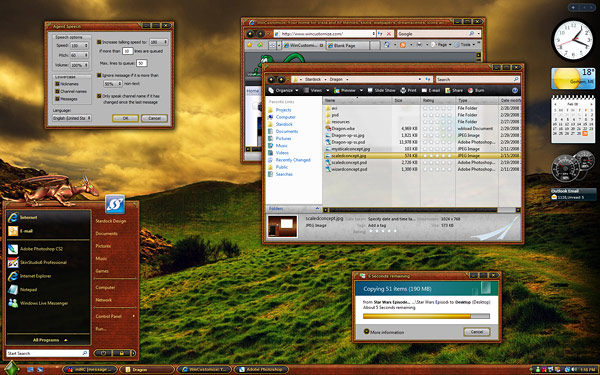Open the non-text percentage dropdown
Viewport: 600px width, 375px height.
pos(113,83)
